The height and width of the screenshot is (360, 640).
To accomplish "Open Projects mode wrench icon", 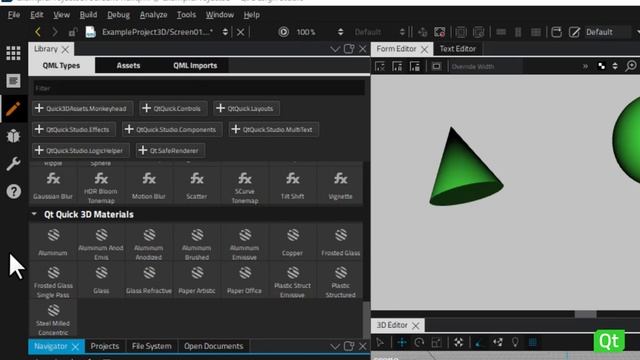I will tap(13, 164).
